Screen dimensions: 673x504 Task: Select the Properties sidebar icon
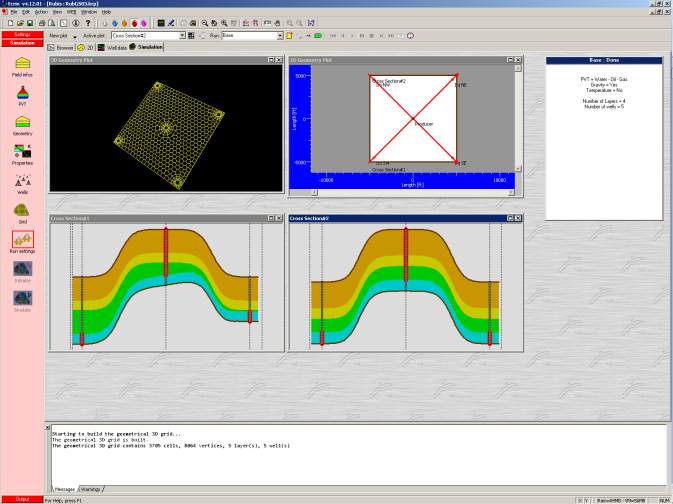click(22, 152)
